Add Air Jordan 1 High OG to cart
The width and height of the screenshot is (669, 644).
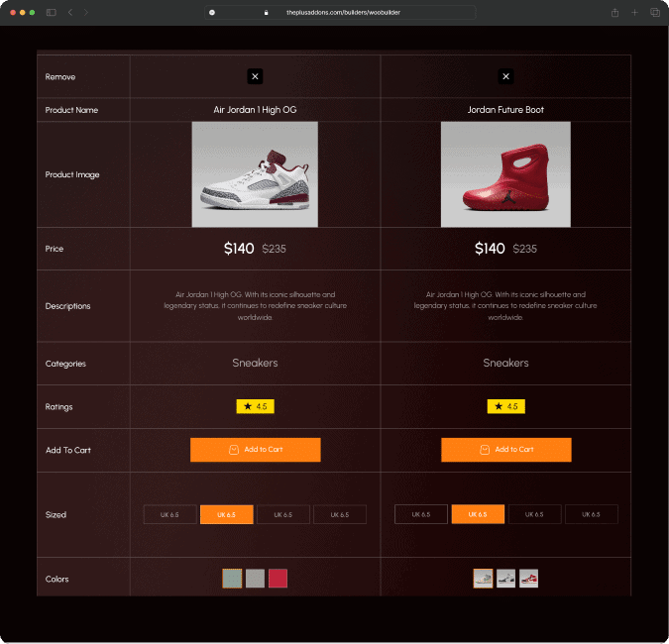pyautogui.click(x=255, y=450)
